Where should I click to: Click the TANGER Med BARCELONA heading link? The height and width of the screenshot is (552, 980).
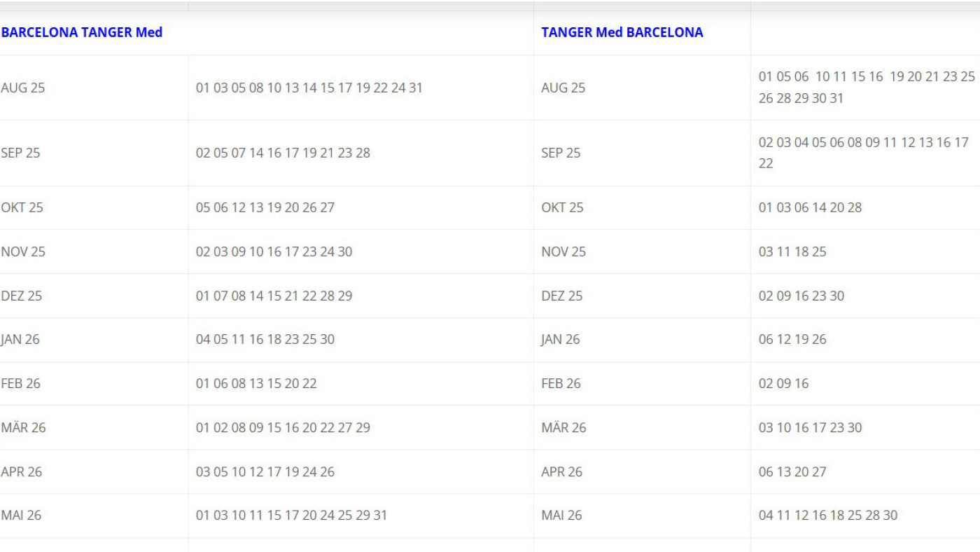622,32
